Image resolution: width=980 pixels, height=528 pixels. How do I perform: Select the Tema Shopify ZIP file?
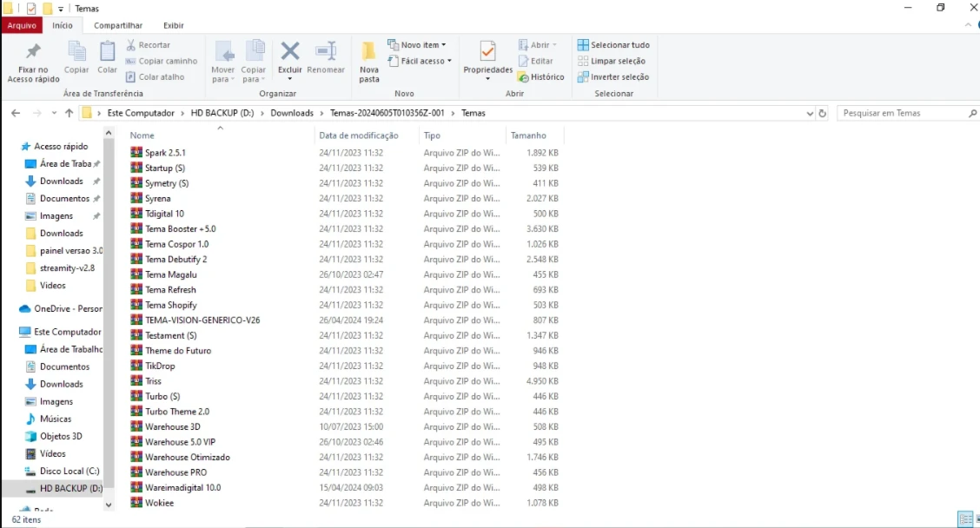click(x=163, y=305)
